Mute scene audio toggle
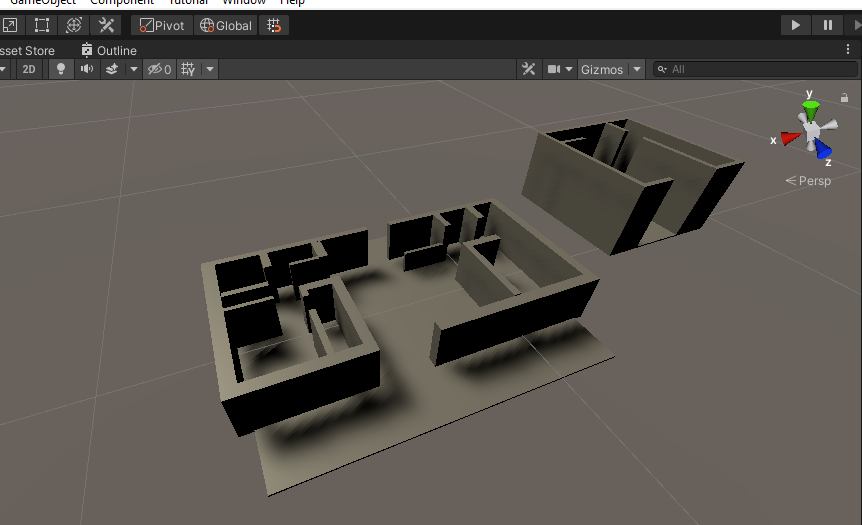This screenshot has height=525, width=862. coord(86,69)
